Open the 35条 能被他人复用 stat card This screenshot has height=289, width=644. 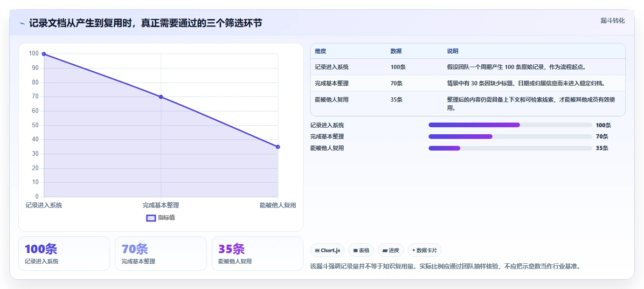(257, 254)
